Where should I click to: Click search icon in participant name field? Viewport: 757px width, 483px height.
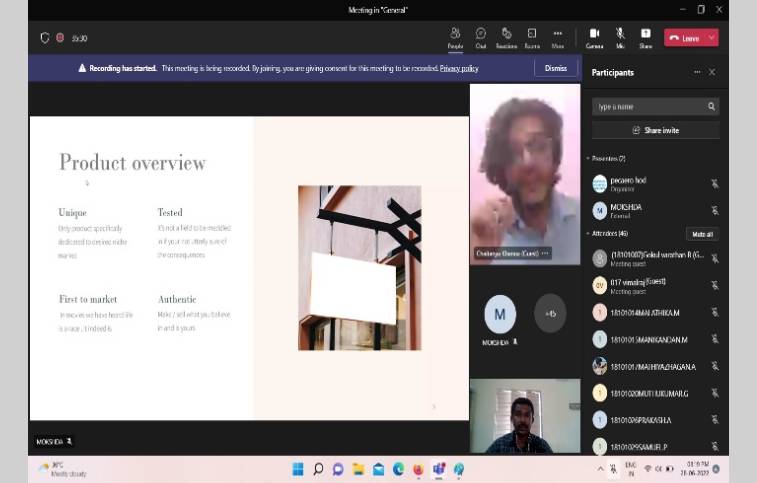click(x=711, y=106)
